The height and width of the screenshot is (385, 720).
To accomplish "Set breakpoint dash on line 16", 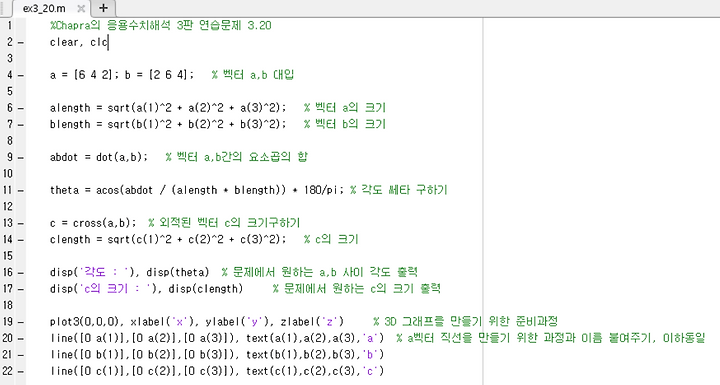I will pos(21,273).
